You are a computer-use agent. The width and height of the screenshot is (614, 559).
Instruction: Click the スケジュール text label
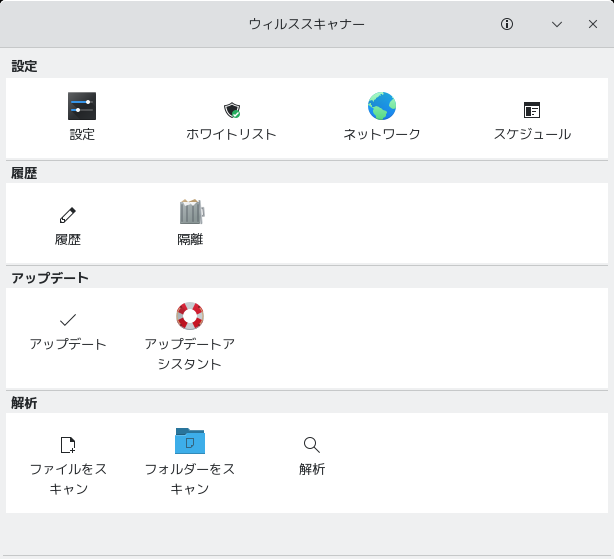tap(532, 134)
